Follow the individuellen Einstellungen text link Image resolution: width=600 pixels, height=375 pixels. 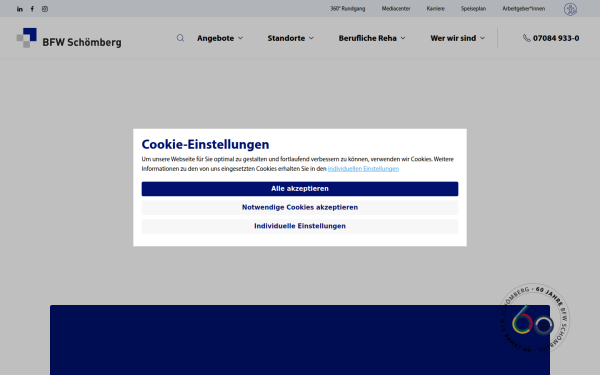click(x=363, y=169)
